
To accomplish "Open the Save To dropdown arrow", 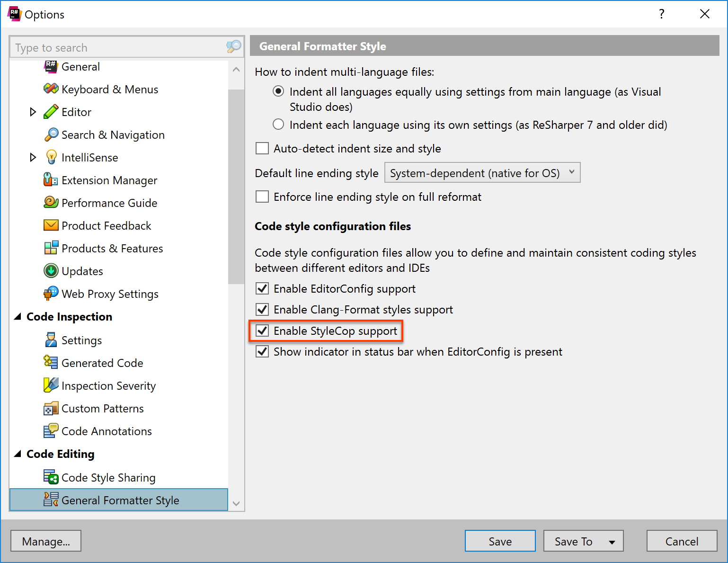I will tap(612, 542).
